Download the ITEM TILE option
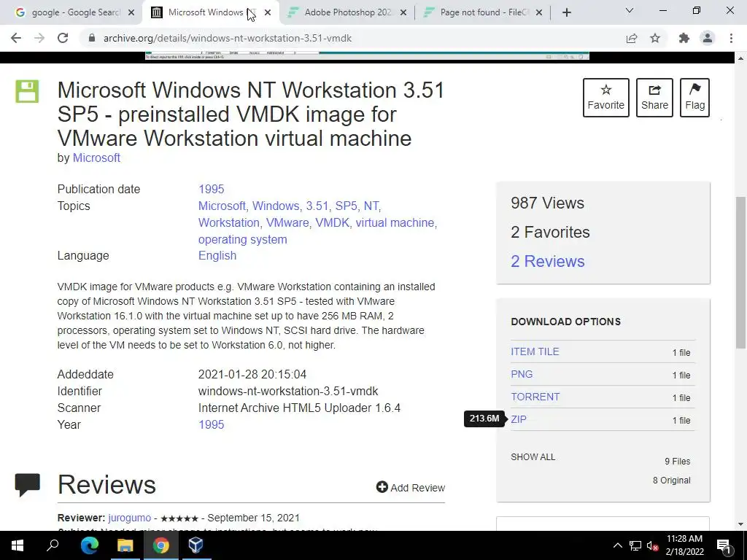The width and height of the screenshot is (747, 560). (x=535, y=352)
